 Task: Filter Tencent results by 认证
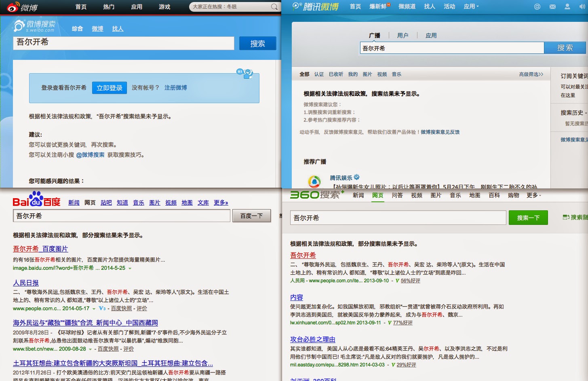click(x=319, y=74)
